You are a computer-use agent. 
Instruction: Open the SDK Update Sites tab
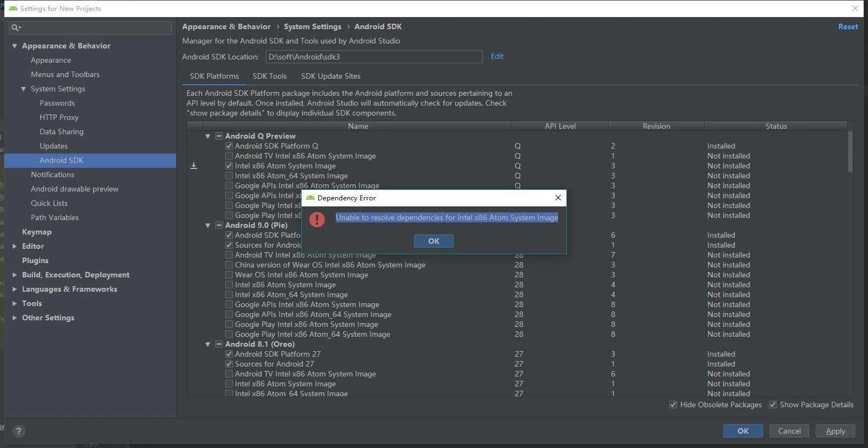331,76
